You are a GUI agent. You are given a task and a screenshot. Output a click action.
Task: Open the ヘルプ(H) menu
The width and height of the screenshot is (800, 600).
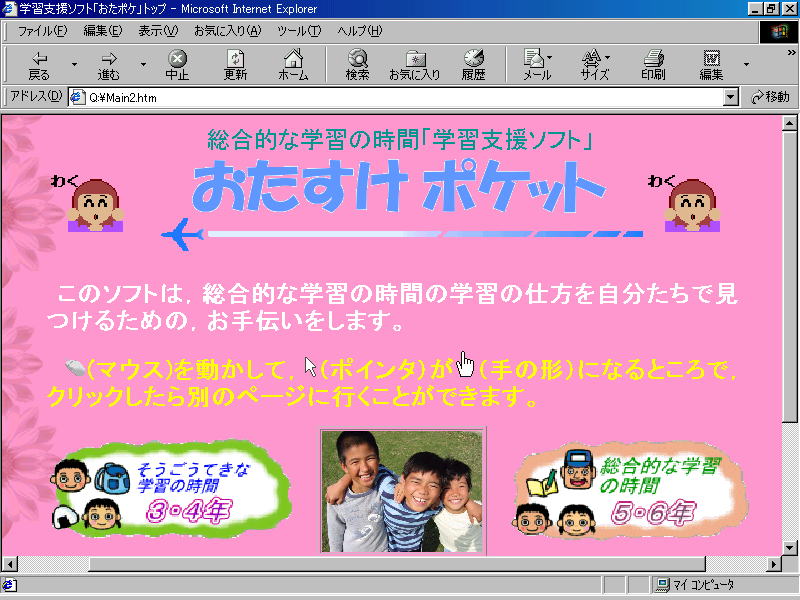[x=360, y=31]
